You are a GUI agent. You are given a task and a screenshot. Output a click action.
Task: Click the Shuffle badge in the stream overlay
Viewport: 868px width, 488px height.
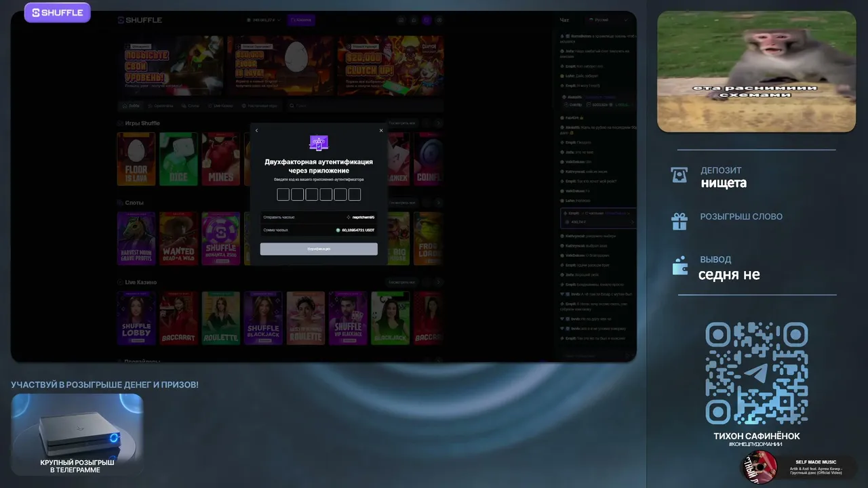pyautogui.click(x=58, y=12)
